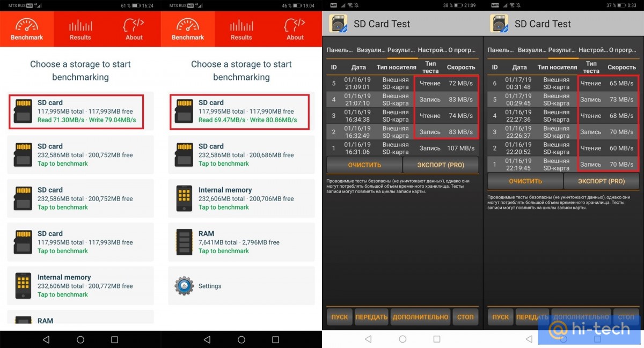Select the result row showing 107 MB/s
Viewport: 644px width, 348px height.
[402, 148]
